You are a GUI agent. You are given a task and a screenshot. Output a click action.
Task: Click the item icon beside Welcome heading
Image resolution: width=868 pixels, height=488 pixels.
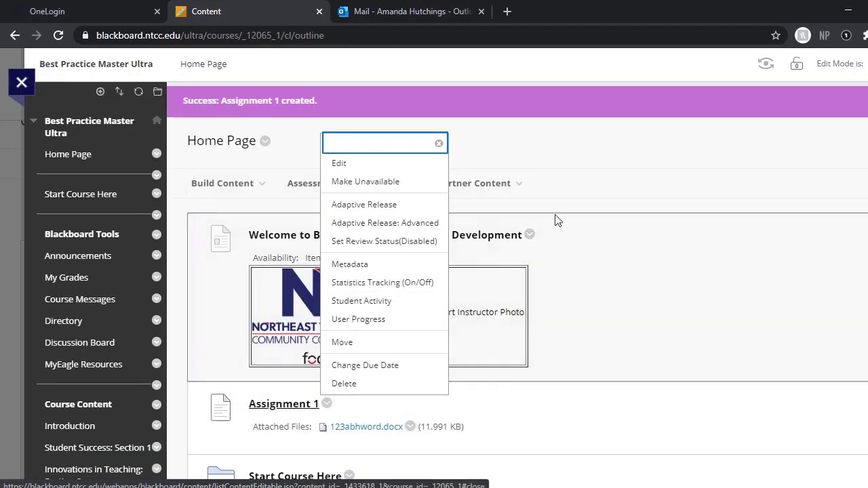pos(220,239)
